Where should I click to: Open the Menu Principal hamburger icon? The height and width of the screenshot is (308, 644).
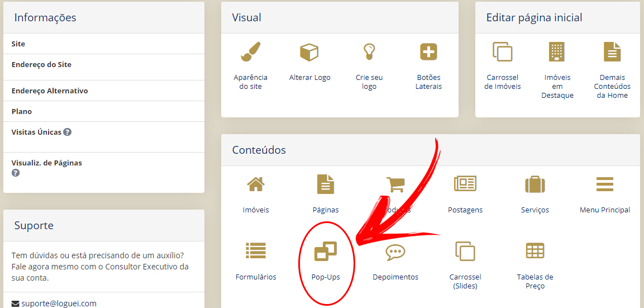pos(604,184)
